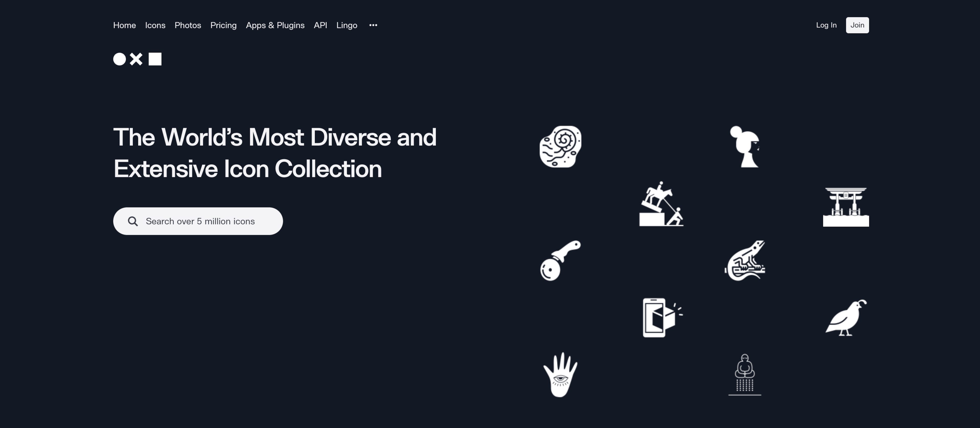The width and height of the screenshot is (980, 428).
Task: View the Pricing page
Action: click(x=223, y=25)
